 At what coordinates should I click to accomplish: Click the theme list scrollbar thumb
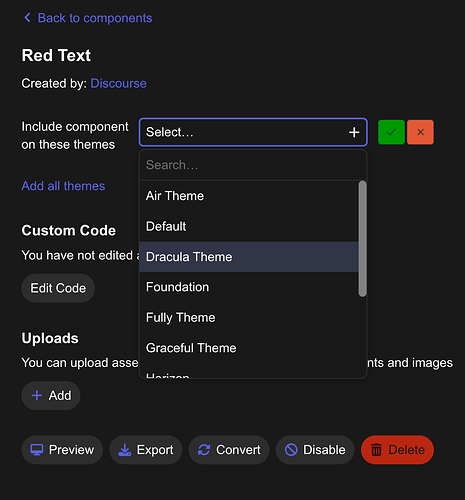(x=362, y=239)
